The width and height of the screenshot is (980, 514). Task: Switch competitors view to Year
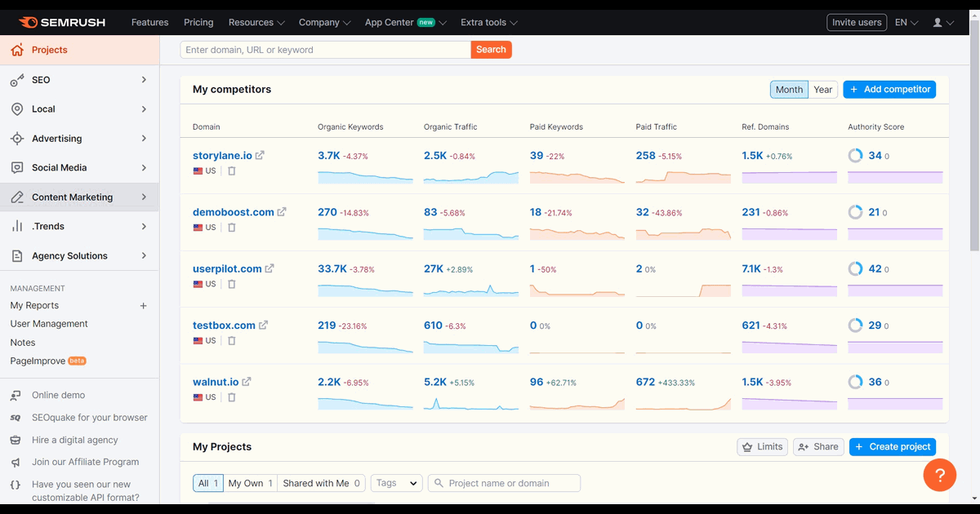[x=823, y=90]
